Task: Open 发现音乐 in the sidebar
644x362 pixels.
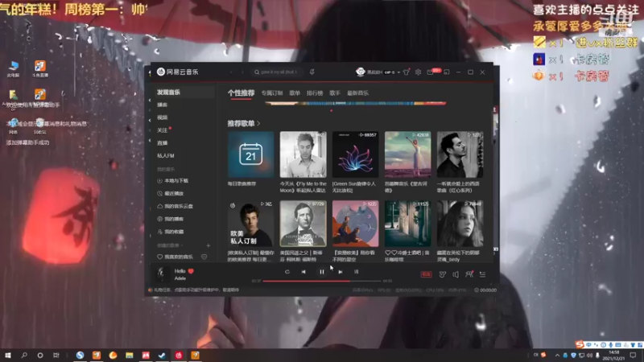Action: [x=183, y=93]
